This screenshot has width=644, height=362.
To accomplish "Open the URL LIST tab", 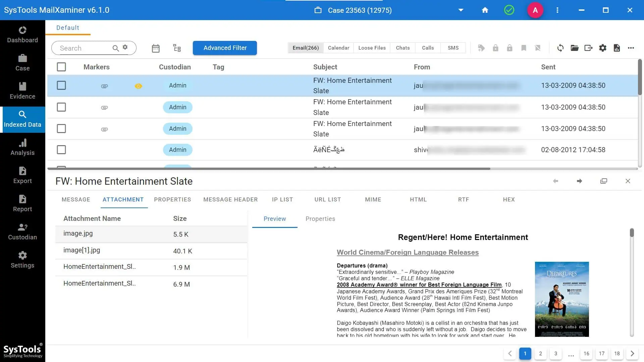I will click(x=328, y=199).
